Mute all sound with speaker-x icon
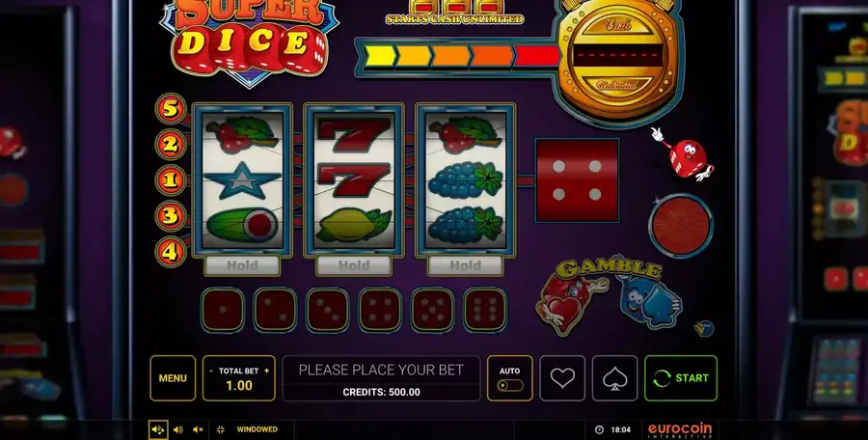The height and width of the screenshot is (440, 868). coord(198,429)
